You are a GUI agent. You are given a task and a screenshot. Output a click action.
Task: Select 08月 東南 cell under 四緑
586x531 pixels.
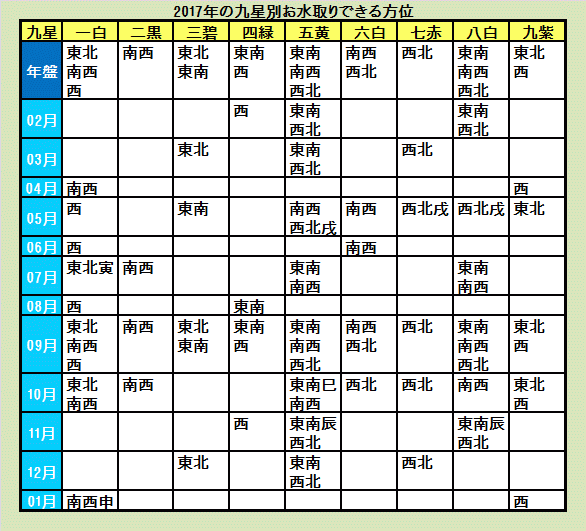(x=257, y=305)
